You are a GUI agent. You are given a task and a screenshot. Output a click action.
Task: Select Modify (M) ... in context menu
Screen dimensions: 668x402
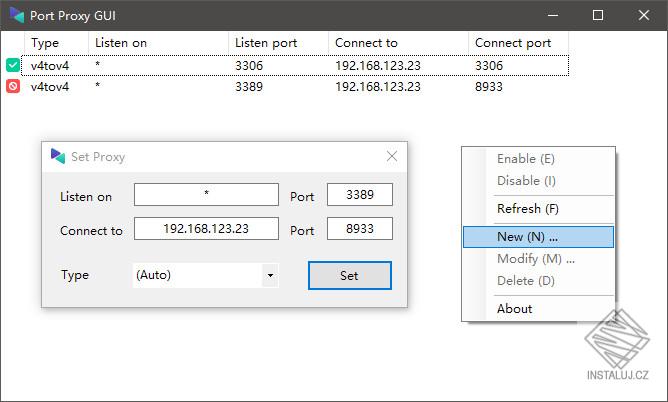point(538,258)
